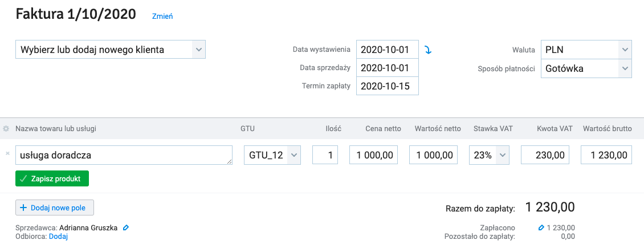644x248 pixels.
Task: Click the Cena netto column header
Action: (383, 128)
